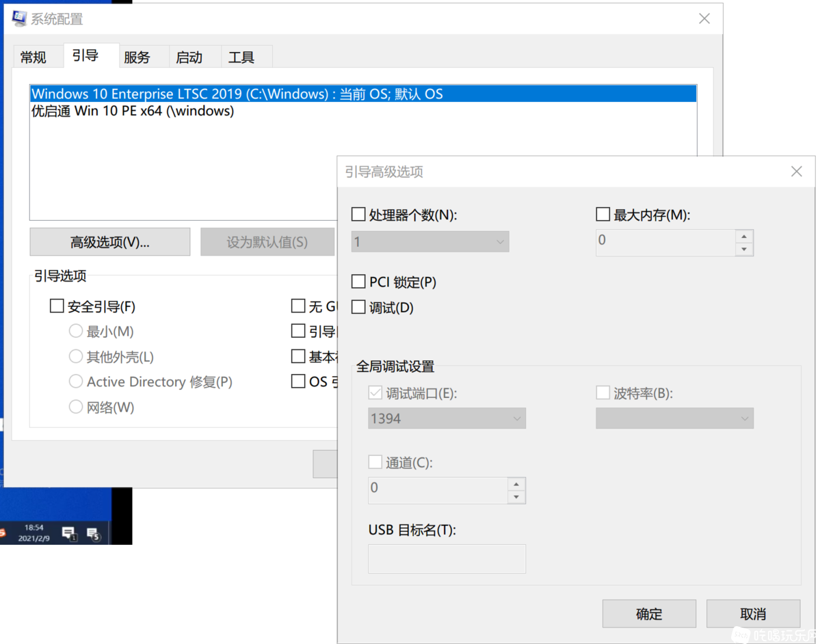Confirm with the 确定 button
Screen dimensions: 820x644
point(649,614)
